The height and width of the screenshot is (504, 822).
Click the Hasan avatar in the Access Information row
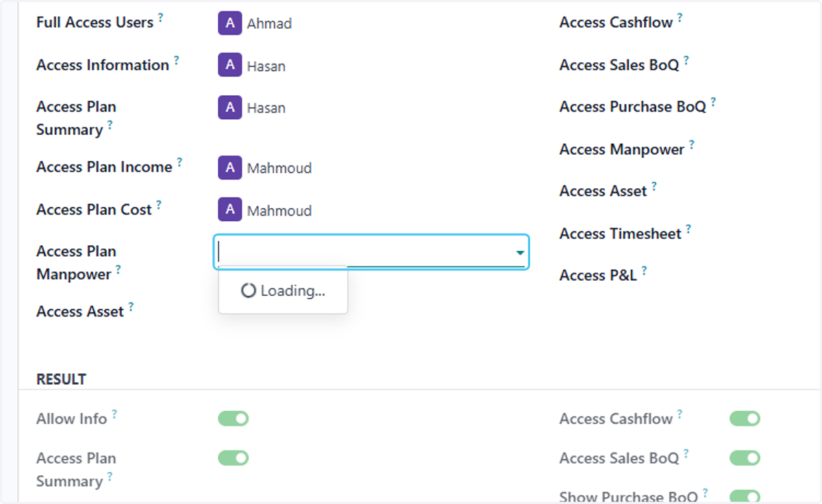point(230,65)
